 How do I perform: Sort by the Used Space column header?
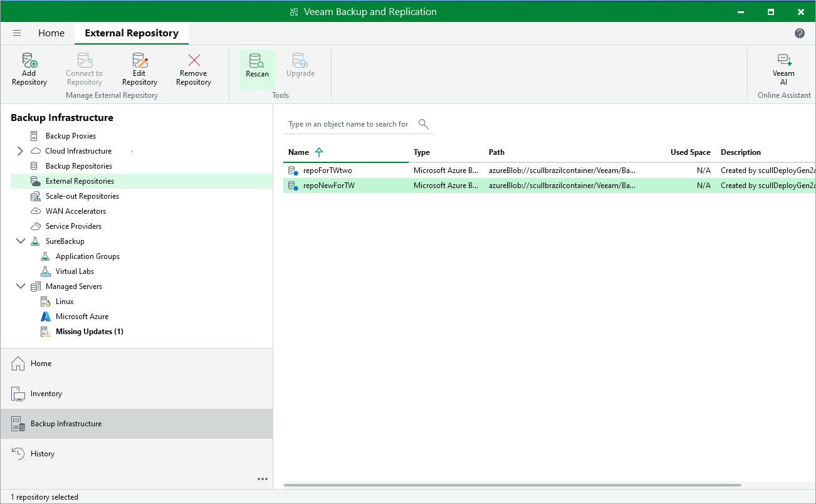click(691, 152)
